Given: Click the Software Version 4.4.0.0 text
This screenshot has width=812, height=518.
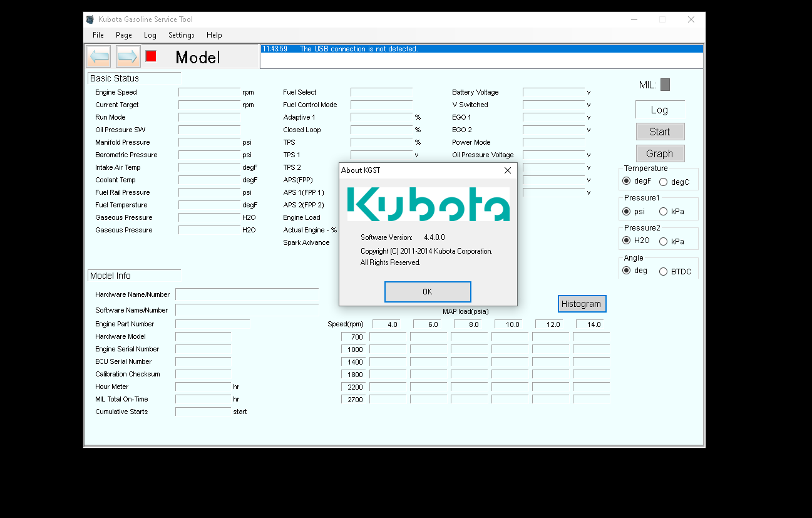Looking at the screenshot, I should click(x=403, y=237).
